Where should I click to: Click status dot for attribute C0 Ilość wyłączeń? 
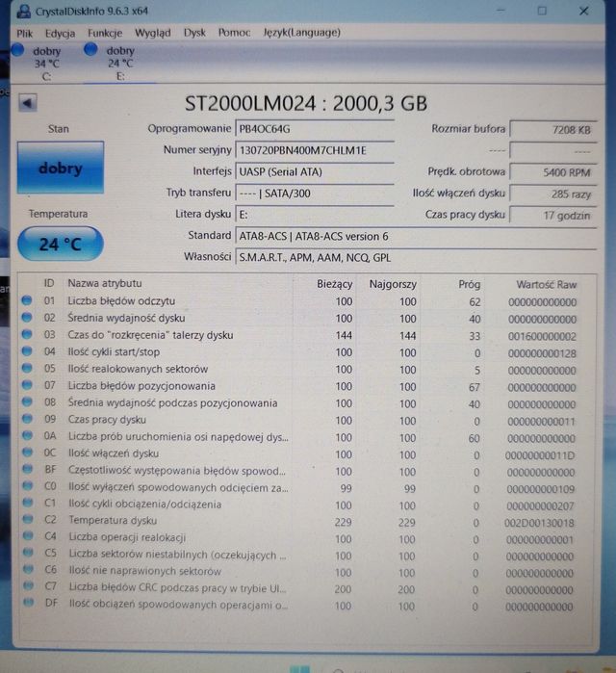pyautogui.click(x=28, y=485)
